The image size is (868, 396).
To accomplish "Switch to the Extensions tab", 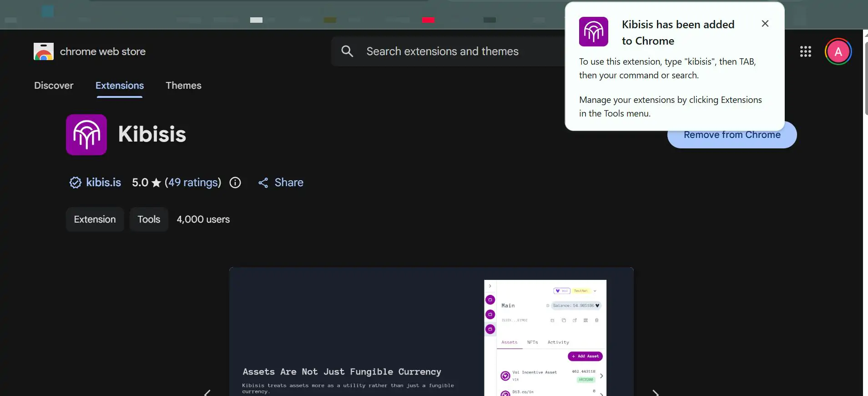I will pyautogui.click(x=120, y=86).
